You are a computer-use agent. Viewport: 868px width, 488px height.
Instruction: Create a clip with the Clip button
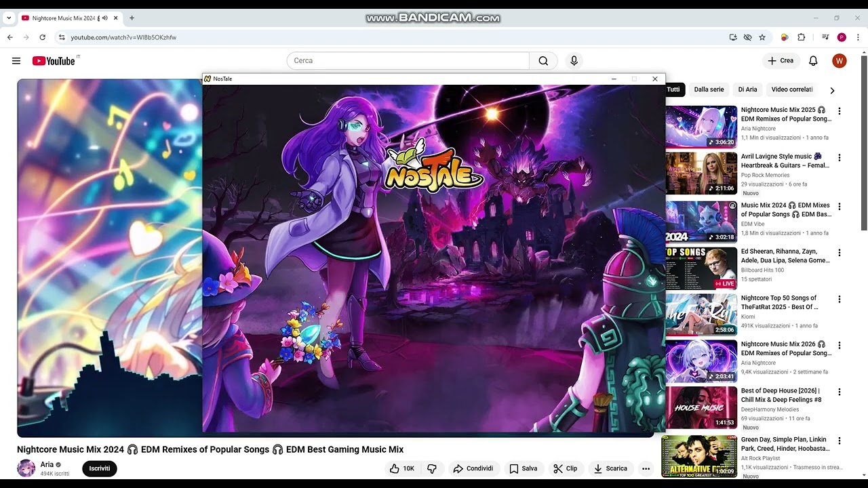pyautogui.click(x=566, y=468)
